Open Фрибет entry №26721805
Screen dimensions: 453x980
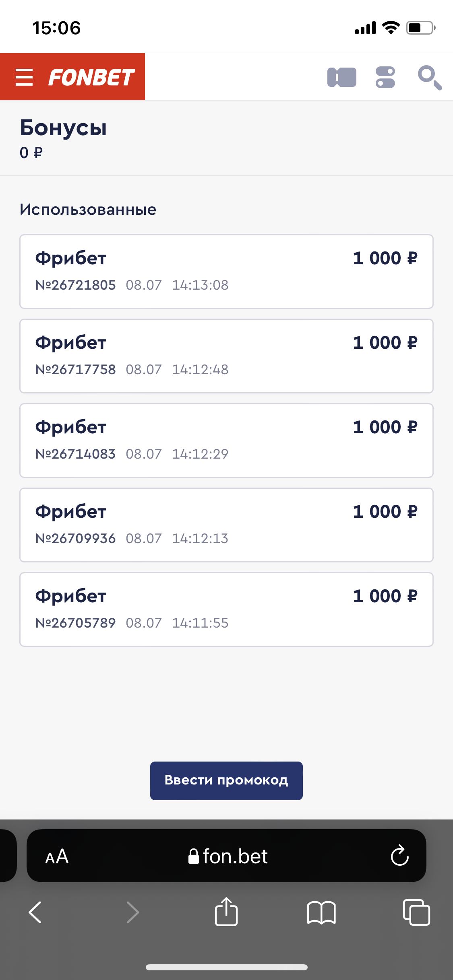(x=226, y=272)
